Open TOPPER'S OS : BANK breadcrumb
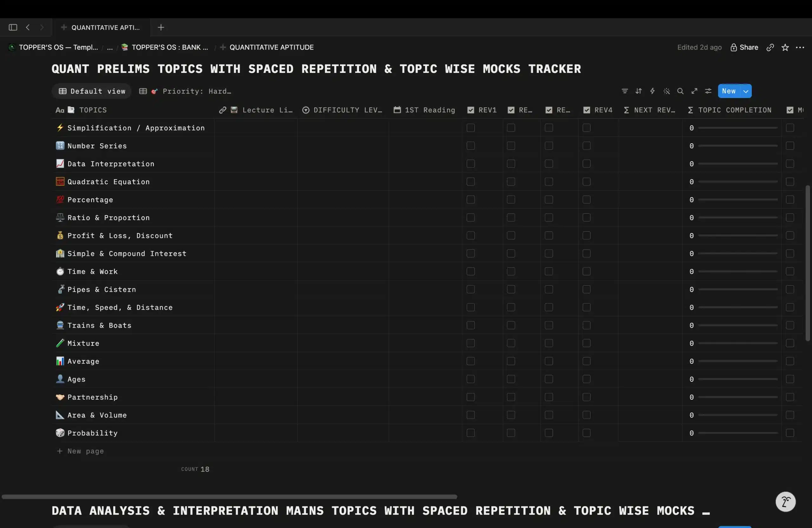Image resolution: width=812 pixels, height=528 pixels. (x=165, y=48)
